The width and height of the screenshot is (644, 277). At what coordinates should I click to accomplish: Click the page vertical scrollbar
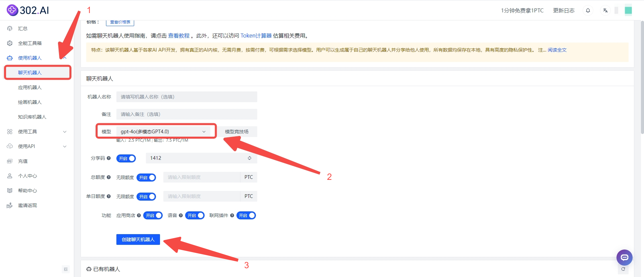(642, 78)
